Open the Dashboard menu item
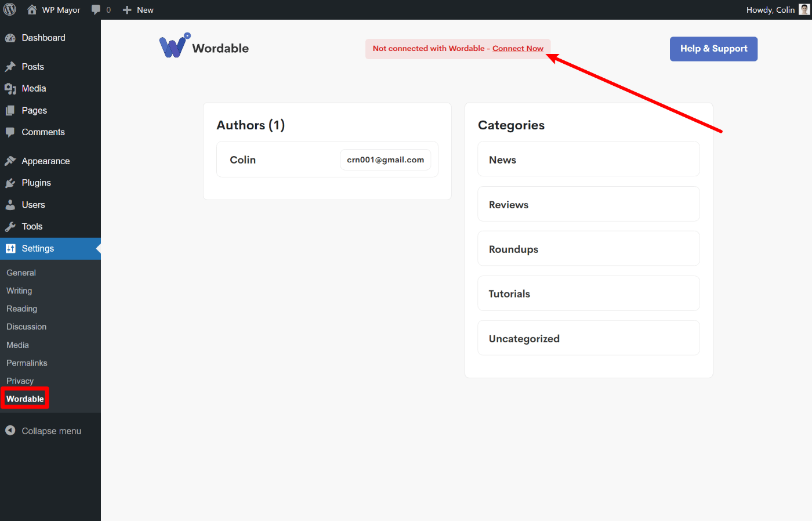 pos(43,38)
